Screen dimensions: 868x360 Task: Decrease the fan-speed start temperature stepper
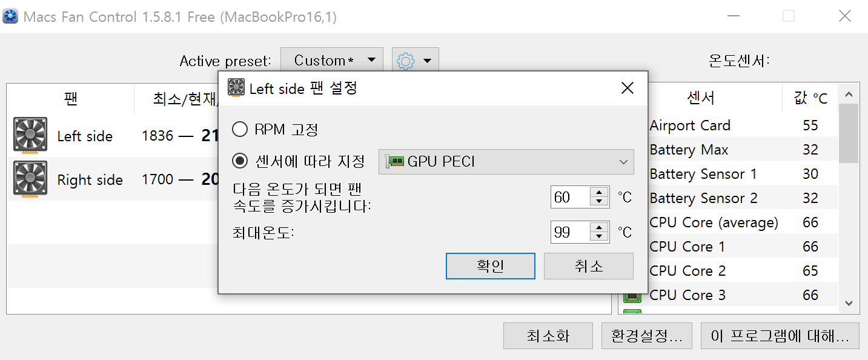pyautogui.click(x=599, y=202)
